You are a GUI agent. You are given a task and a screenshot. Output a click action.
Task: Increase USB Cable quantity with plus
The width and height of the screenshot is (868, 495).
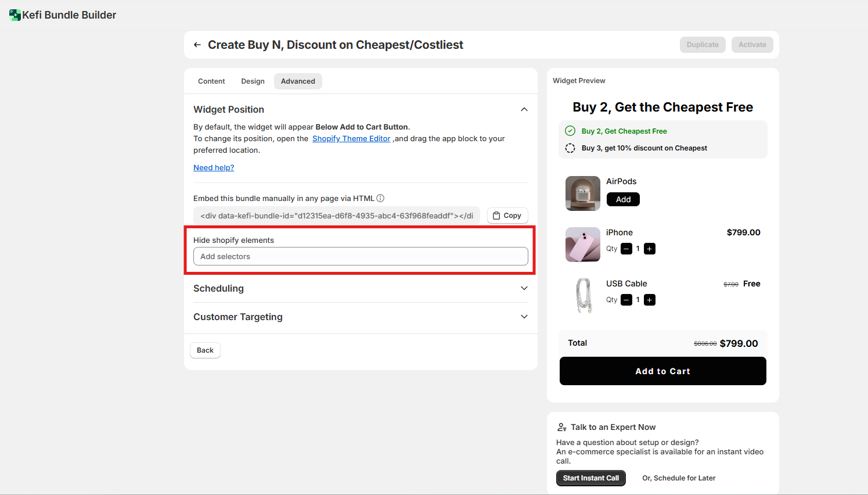pos(650,300)
